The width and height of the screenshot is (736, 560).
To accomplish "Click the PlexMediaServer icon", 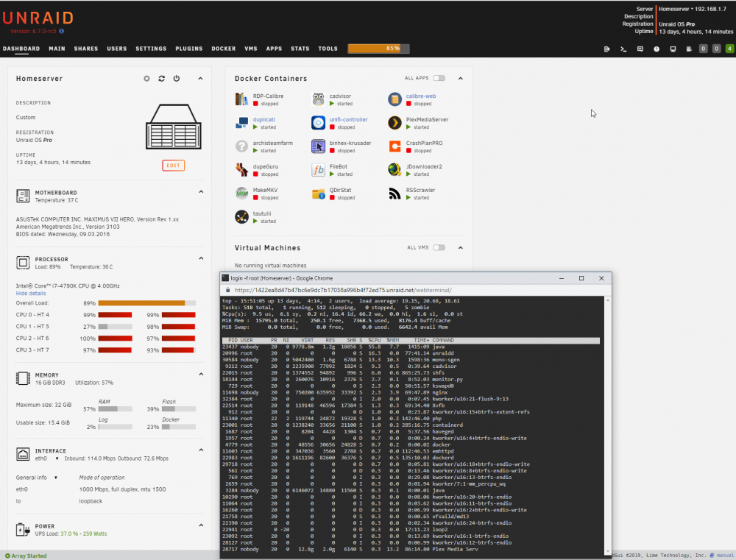I will tap(394, 122).
